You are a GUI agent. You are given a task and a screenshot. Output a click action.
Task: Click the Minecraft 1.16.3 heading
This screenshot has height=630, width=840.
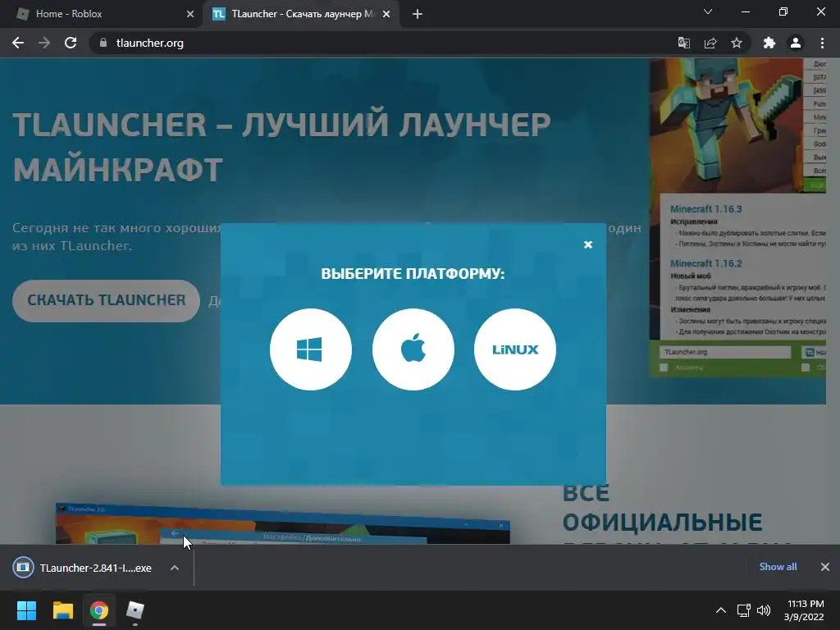(x=705, y=209)
